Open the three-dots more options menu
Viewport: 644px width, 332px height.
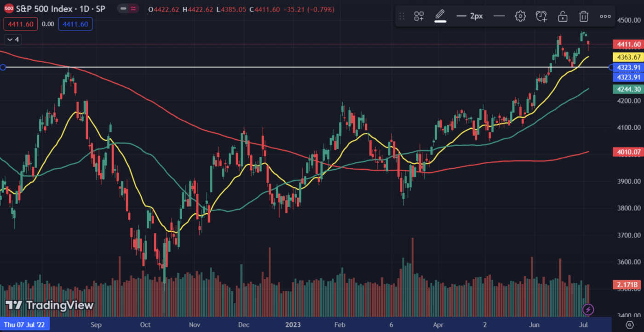click(605, 17)
